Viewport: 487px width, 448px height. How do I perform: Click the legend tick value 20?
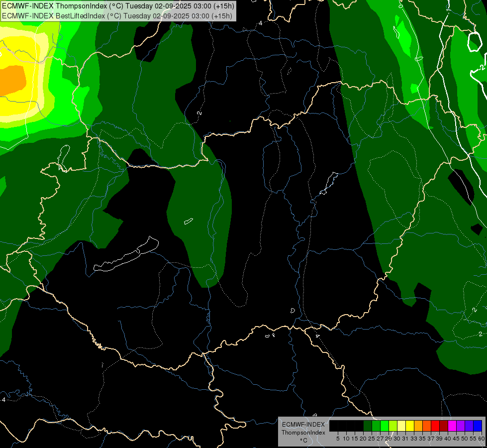coord(363,439)
